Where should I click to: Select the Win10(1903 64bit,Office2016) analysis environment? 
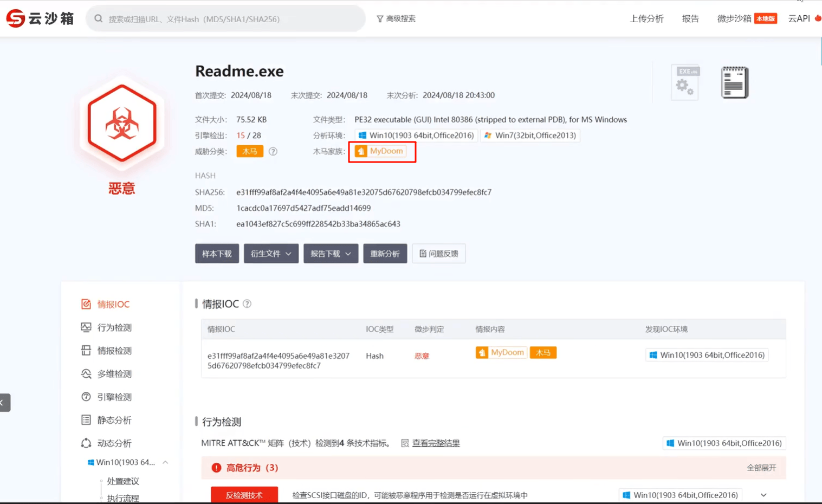tap(416, 135)
